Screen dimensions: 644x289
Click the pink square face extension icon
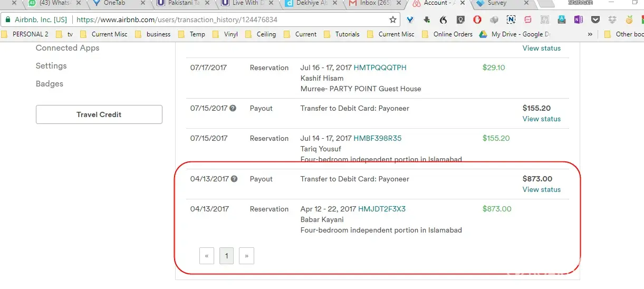528,20
